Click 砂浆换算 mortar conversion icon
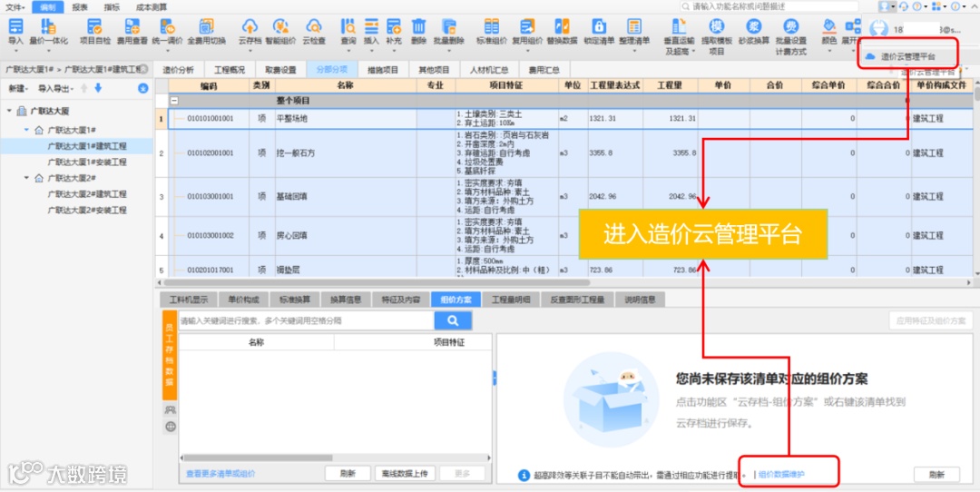Screen dimensions: 980x492 click(753, 26)
